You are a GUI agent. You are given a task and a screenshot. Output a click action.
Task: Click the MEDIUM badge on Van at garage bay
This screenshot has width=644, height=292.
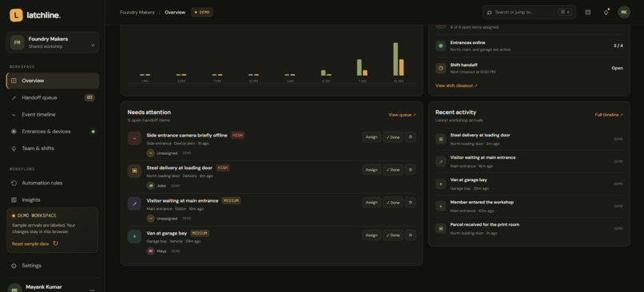[x=200, y=233]
